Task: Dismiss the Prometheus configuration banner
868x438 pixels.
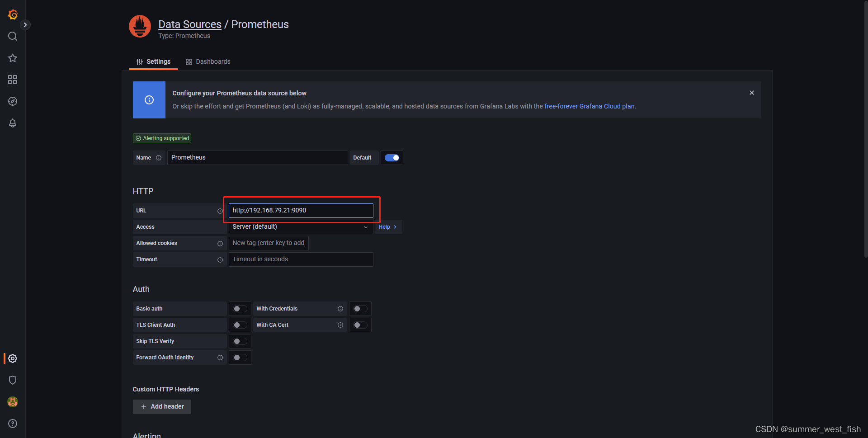Action: [751, 93]
